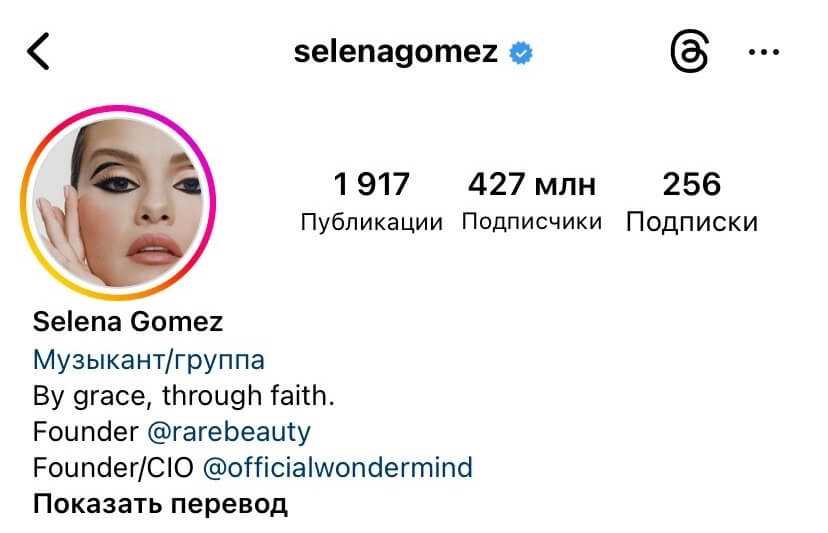The width and height of the screenshot is (828, 533).
Task: Tap the blue verified badge
Action: (x=521, y=53)
